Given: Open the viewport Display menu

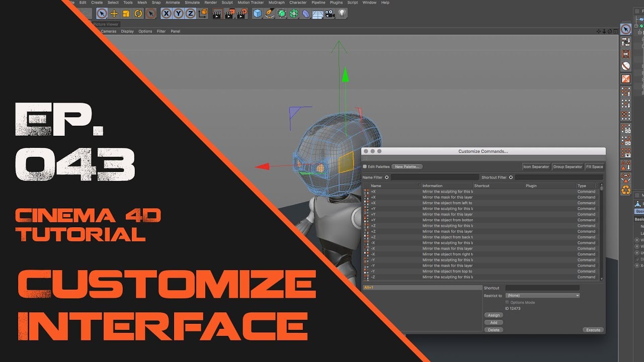Looking at the screenshot, I should [127, 31].
